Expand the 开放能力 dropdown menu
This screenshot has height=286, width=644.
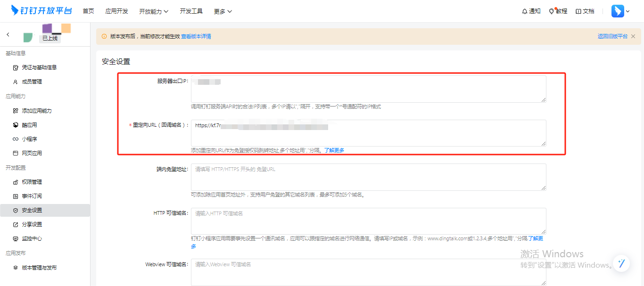click(x=154, y=11)
